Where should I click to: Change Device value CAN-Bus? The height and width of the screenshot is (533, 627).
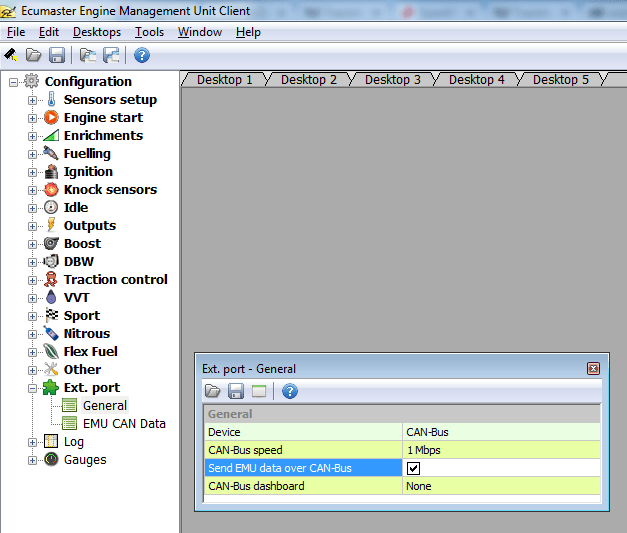coord(501,432)
